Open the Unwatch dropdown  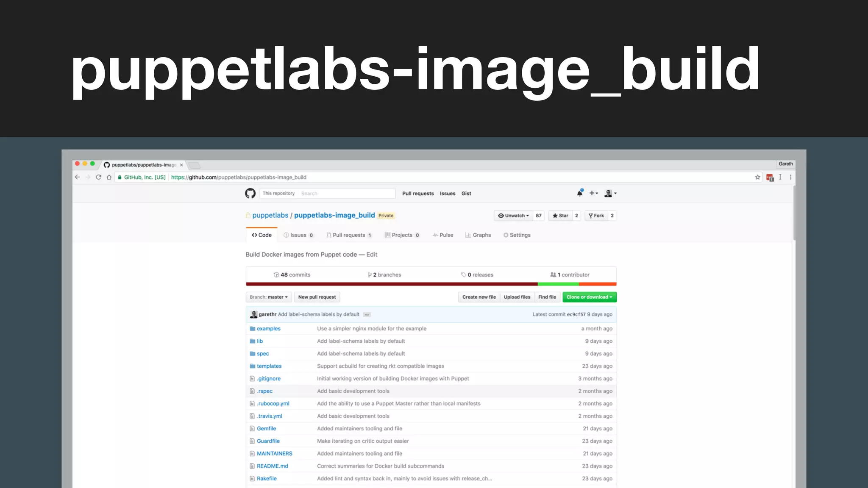pos(513,216)
